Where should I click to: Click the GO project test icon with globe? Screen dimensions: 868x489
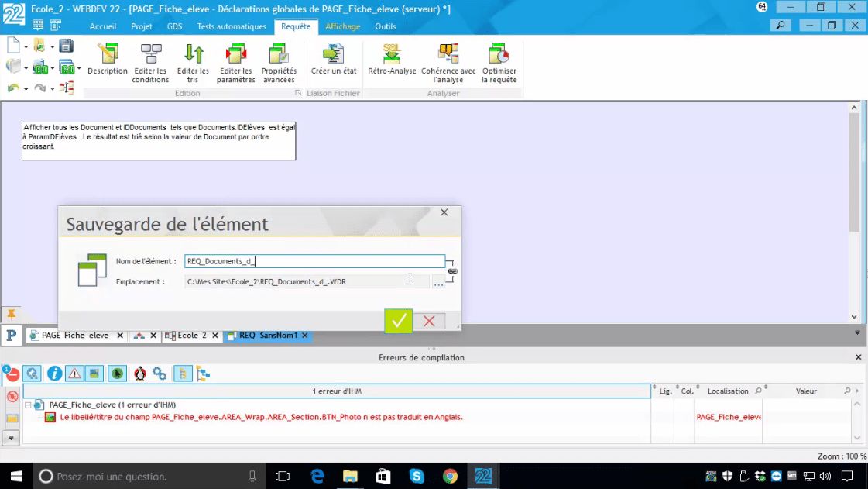click(39, 67)
